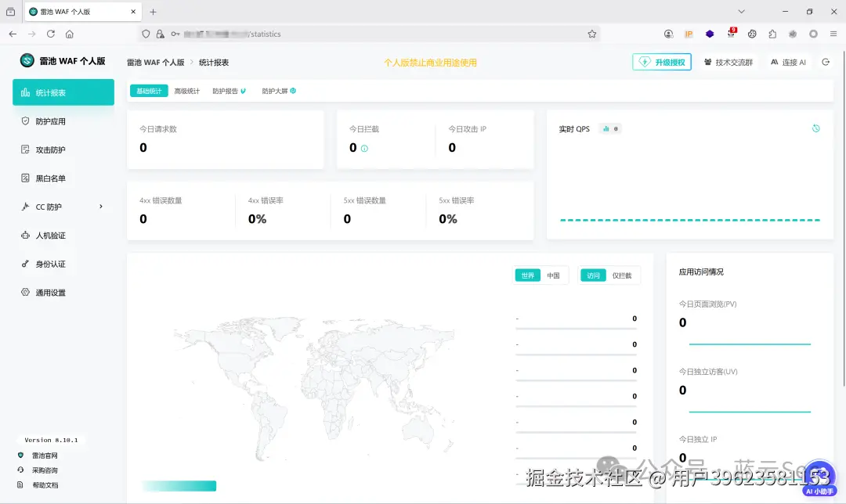
Task: Switch to the 基础统计 tab
Action: [x=149, y=91]
